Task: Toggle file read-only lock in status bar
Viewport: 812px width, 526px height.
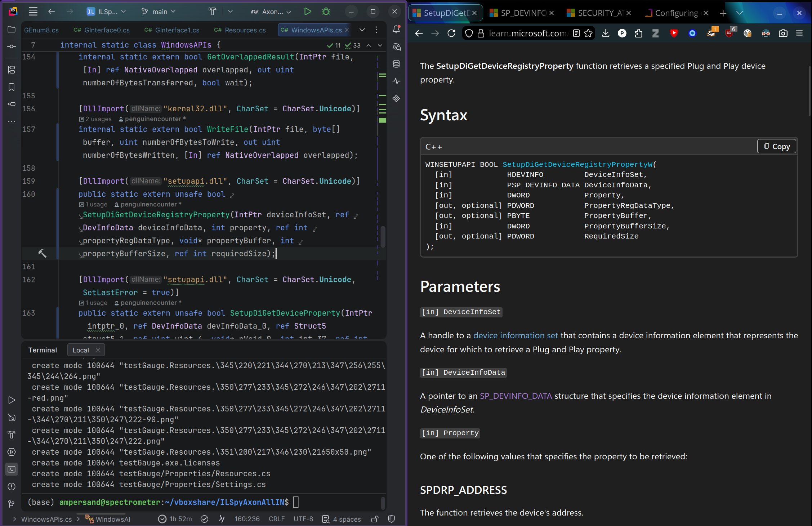Action: point(375,519)
